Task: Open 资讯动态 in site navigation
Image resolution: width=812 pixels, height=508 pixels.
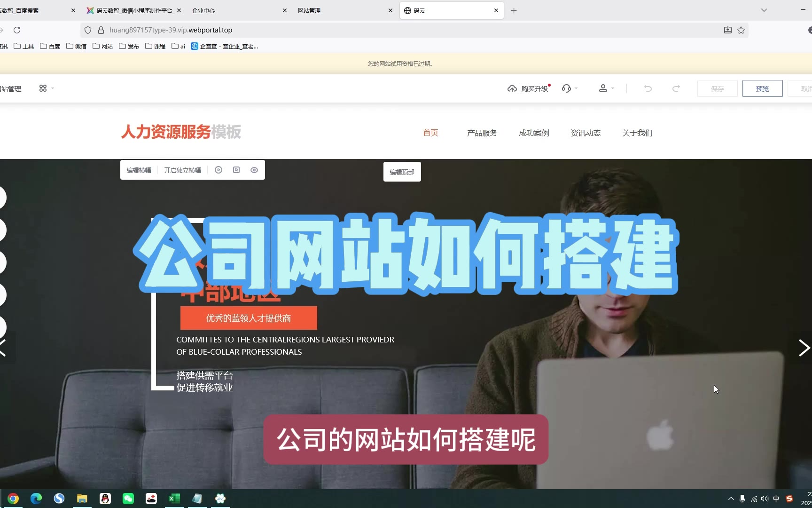Action: click(x=586, y=133)
